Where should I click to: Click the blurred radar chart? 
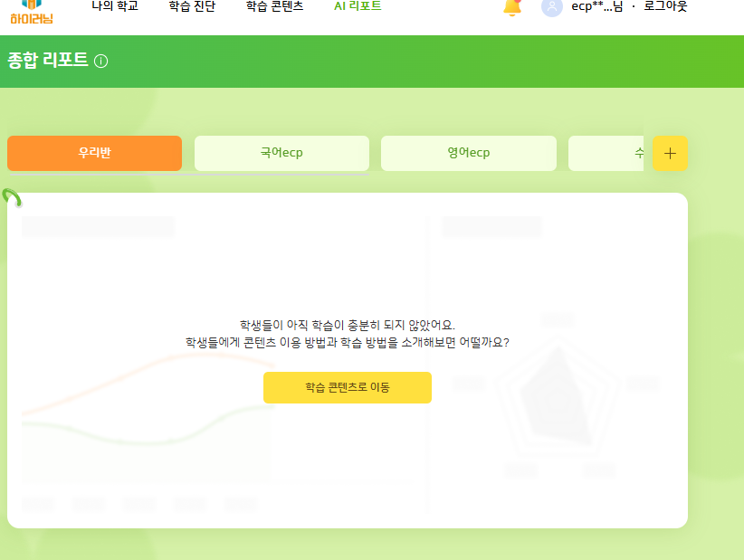(x=555, y=399)
